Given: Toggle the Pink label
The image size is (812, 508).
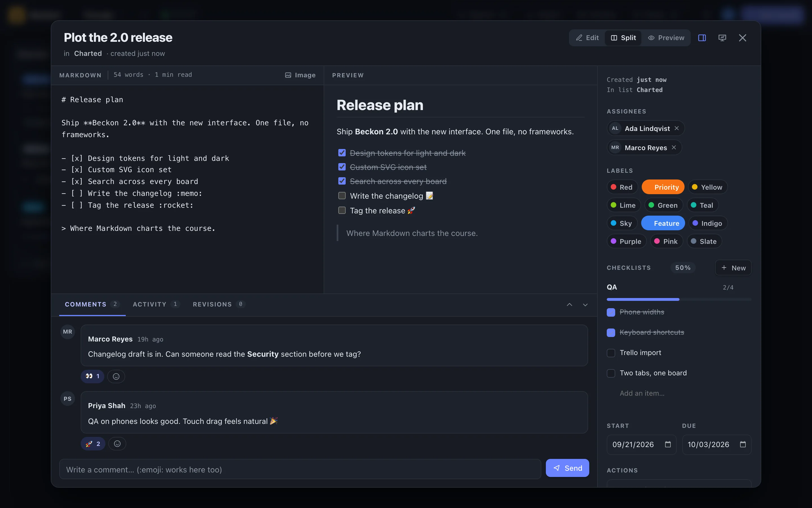Looking at the screenshot, I should pos(667,241).
